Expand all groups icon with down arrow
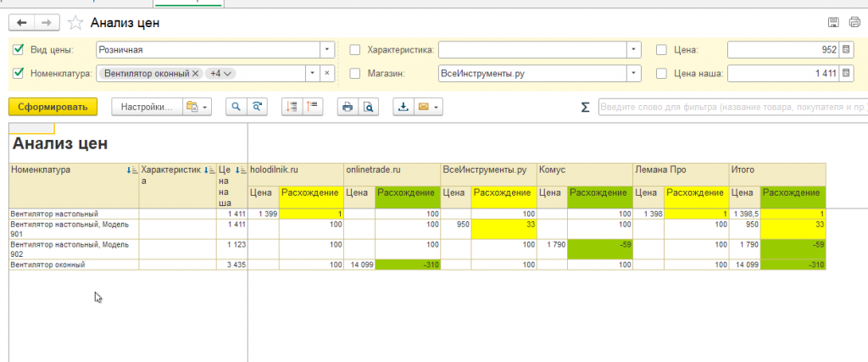The image size is (868, 362). pos(292,107)
